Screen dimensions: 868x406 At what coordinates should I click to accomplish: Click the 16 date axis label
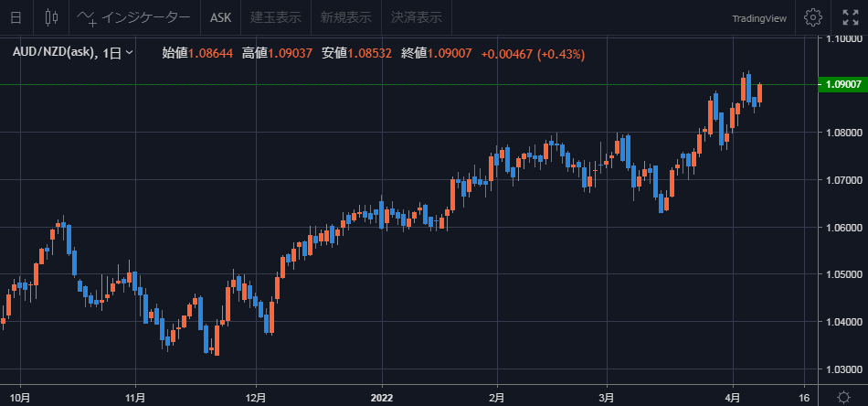pos(804,398)
